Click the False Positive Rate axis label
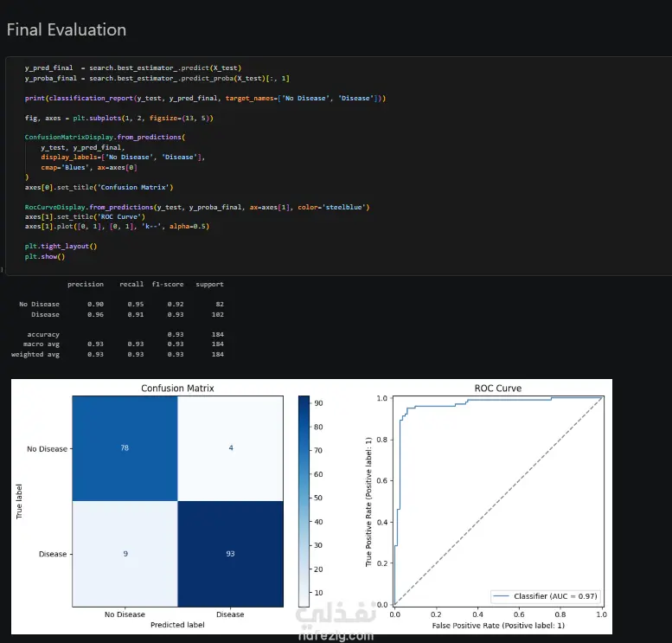 (x=498, y=626)
